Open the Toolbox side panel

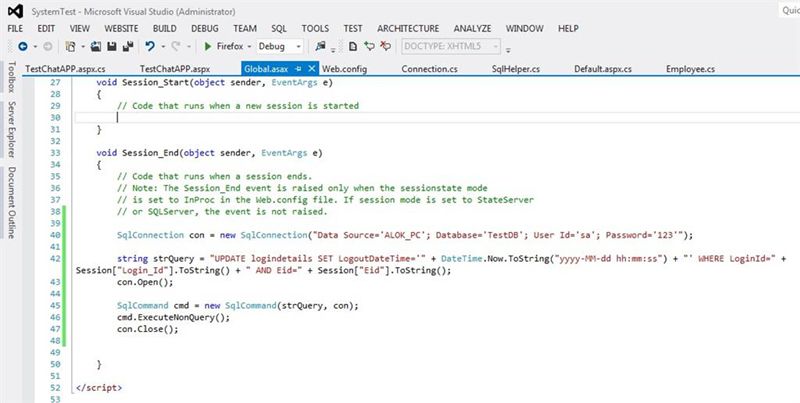click(x=11, y=77)
